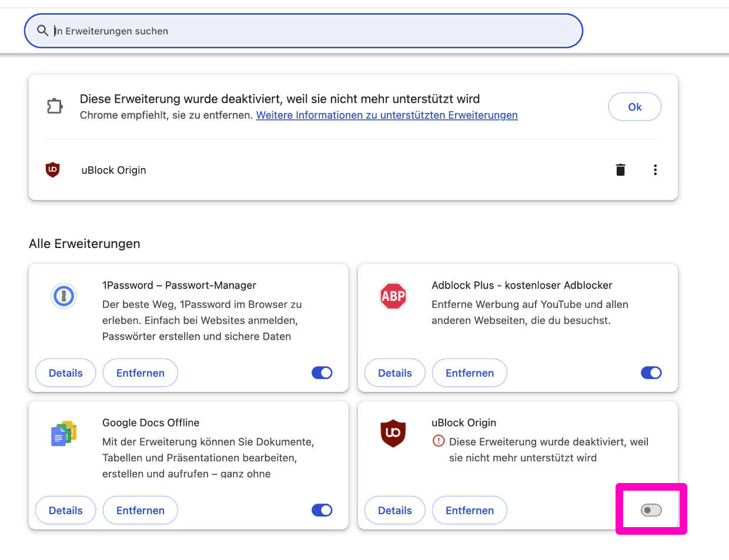
Task: Click the 'uBlock Origin' card title
Action: point(464,422)
